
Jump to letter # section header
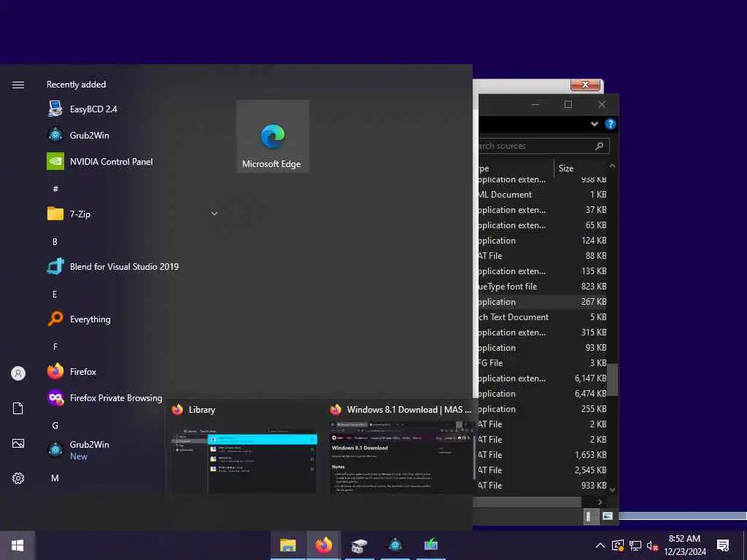55,189
